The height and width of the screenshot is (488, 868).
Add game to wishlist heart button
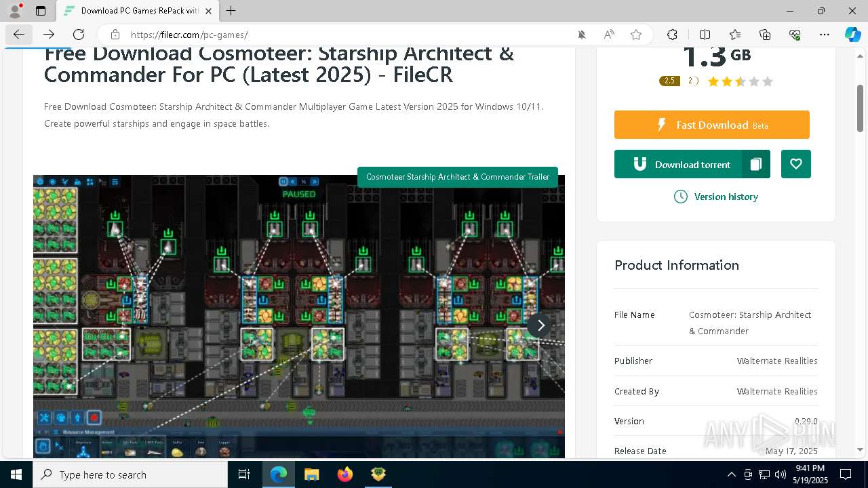point(796,164)
